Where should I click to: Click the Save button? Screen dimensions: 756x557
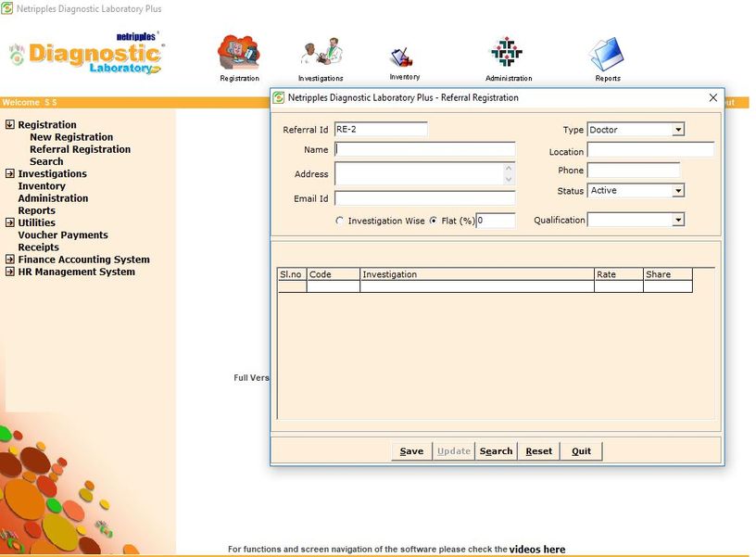[x=411, y=451]
